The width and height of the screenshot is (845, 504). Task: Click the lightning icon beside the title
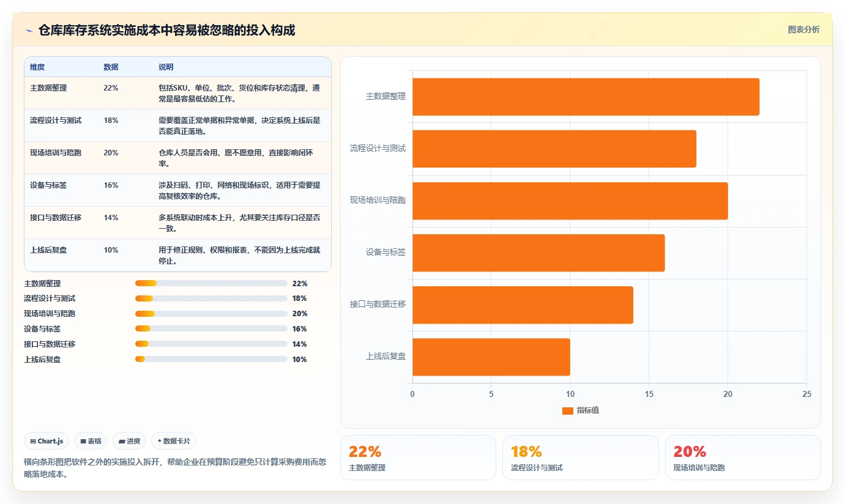[29, 30]
